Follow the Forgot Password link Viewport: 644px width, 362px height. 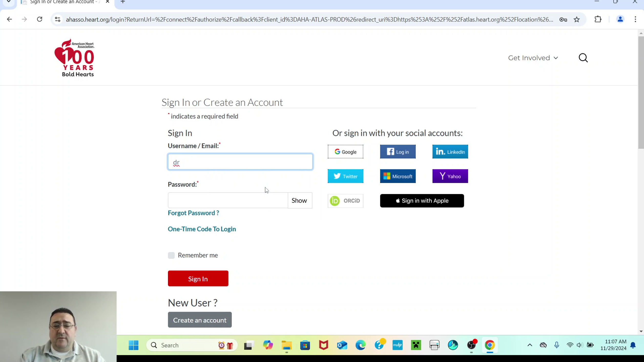pos(193,213)
